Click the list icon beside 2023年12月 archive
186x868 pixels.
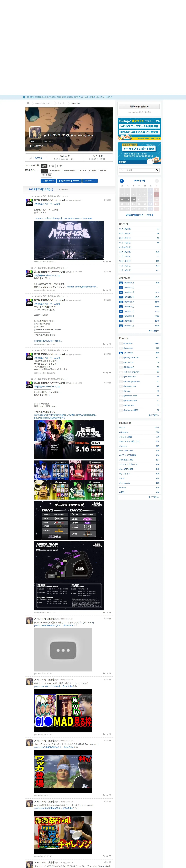click(121, 325)
